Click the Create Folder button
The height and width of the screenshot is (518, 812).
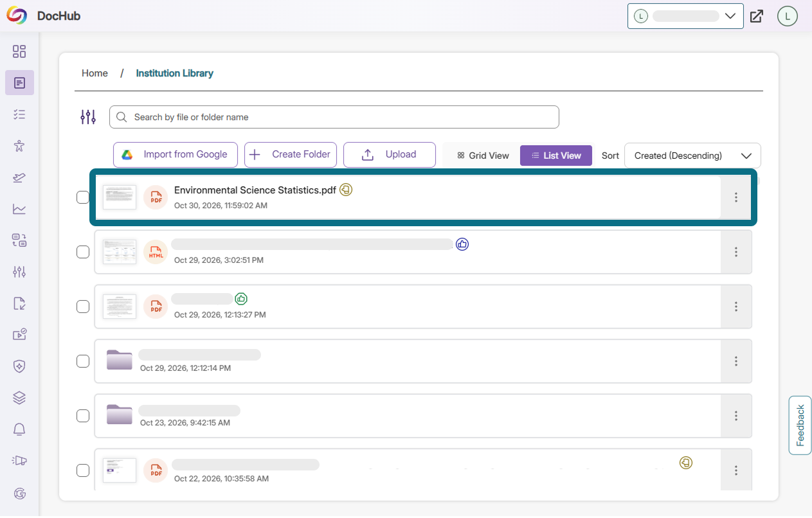(x=291, y=155)
